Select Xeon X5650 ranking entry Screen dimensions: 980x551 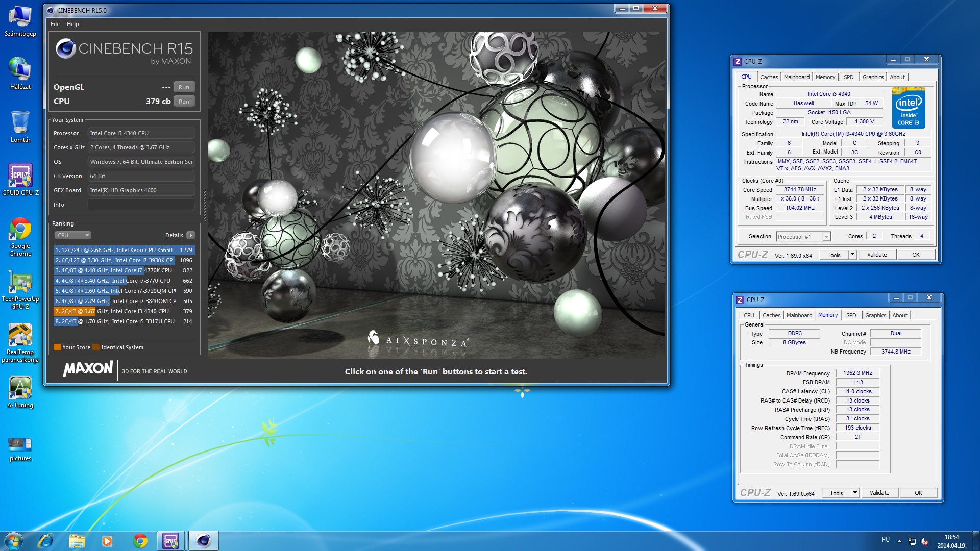click(124, 250)
